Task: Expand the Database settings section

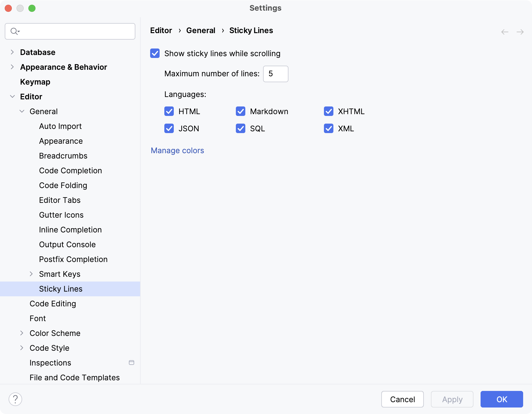Action: pyautogui.click(x=12, y=52)
